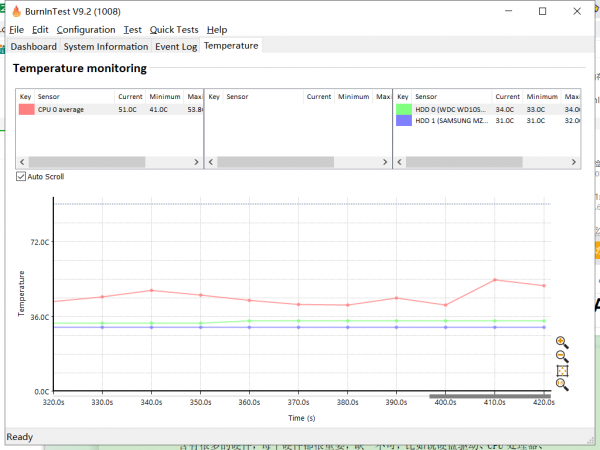The image size is (600, 450).
Task: Click the Key column header in HDD panel
Action: coord(403,96)
